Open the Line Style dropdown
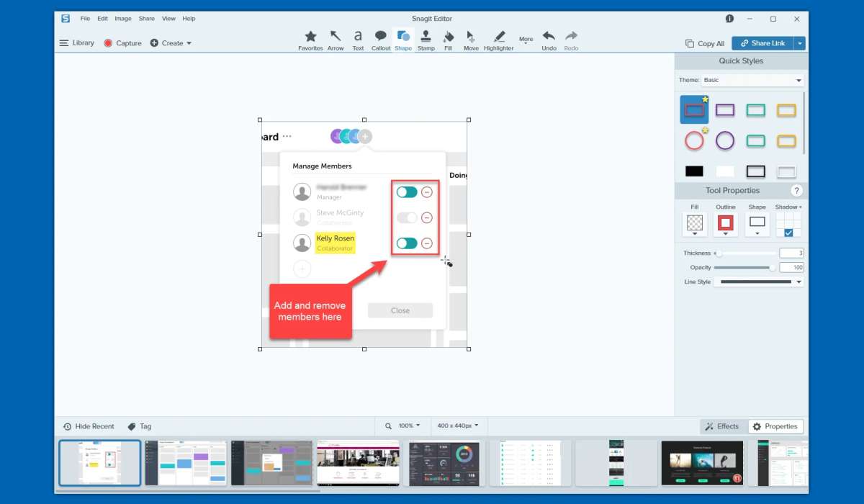Image resolution: width=864 pixels, height=504 pixels. click(758, 282)
